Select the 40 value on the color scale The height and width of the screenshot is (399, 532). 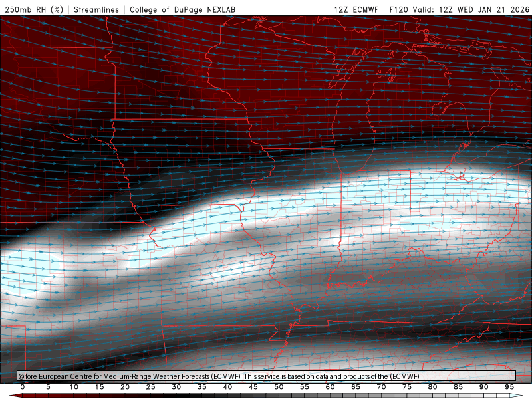(227, 387)
